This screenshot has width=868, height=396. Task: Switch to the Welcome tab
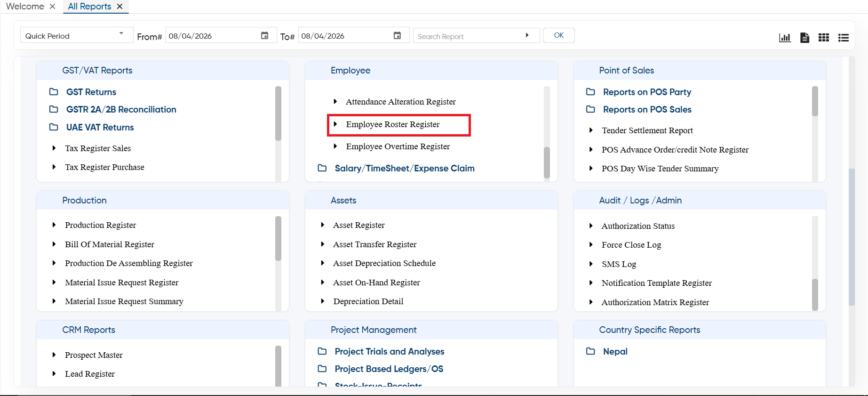click(25, 6)
